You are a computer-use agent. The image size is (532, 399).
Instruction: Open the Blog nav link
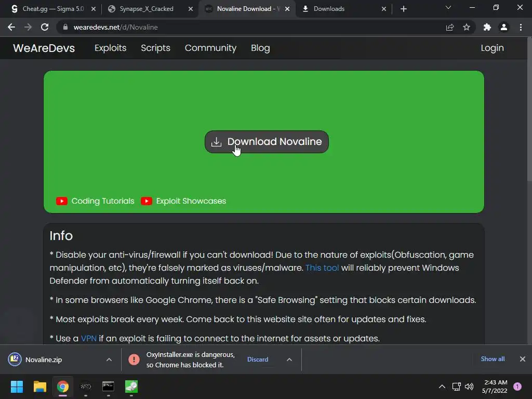260,48
